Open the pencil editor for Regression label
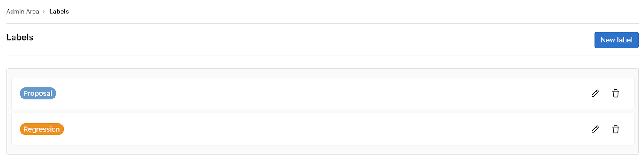 [x=595, y=129]
